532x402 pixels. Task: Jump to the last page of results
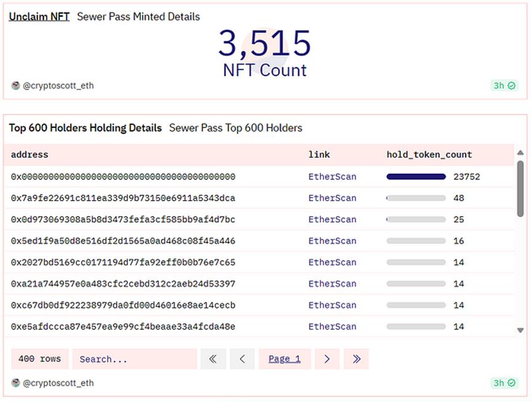[x=356, y=359]
